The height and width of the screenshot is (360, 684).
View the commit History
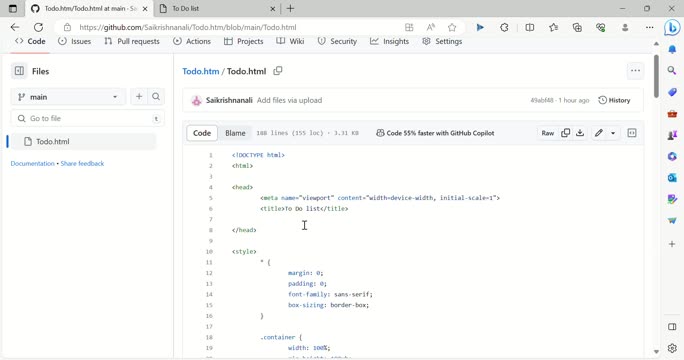point(614,100)
